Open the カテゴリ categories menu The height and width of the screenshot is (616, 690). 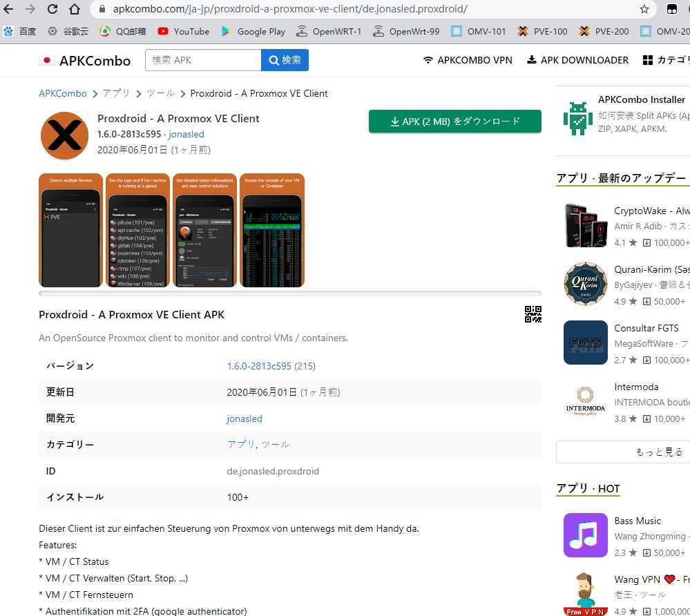(x=667, y=60)
